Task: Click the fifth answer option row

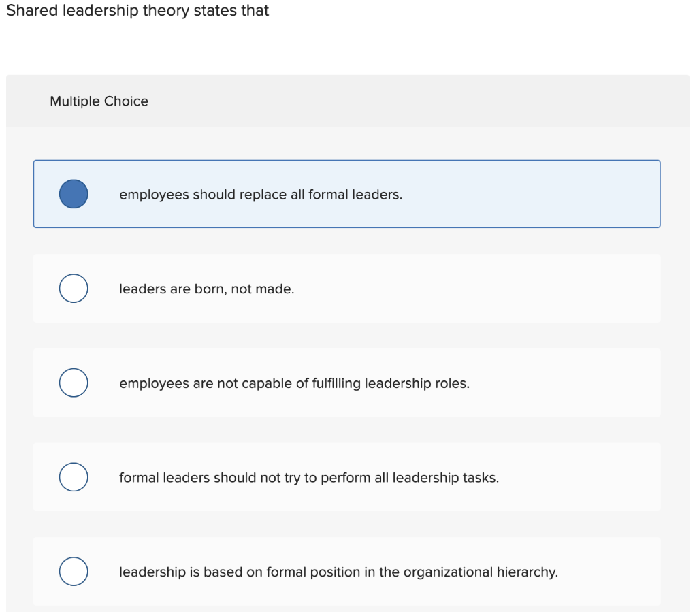Action: 347,572
